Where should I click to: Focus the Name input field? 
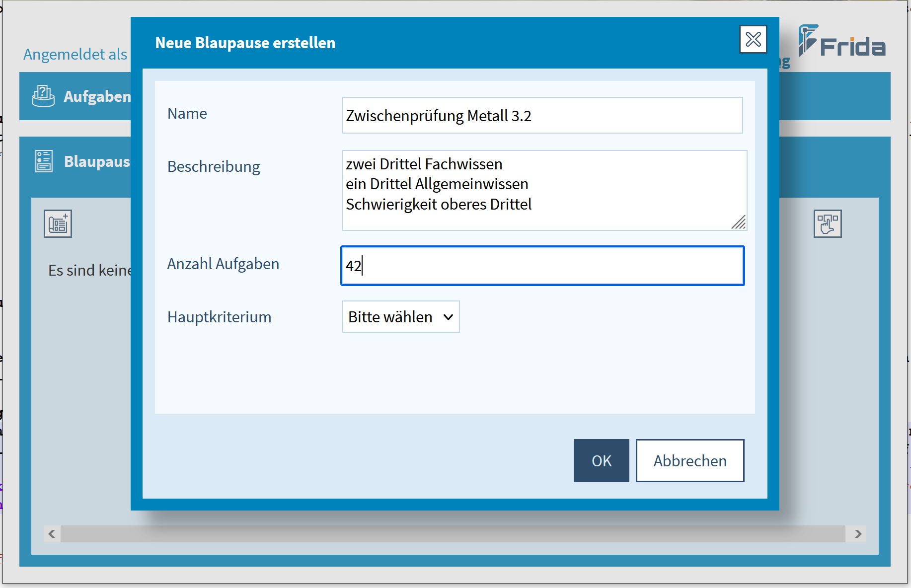542,116
